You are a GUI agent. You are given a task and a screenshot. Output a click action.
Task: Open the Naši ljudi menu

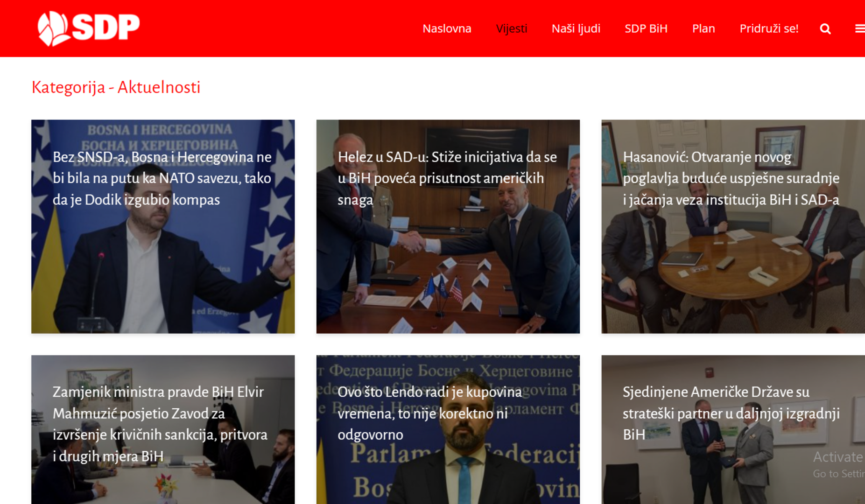[576, 28]
